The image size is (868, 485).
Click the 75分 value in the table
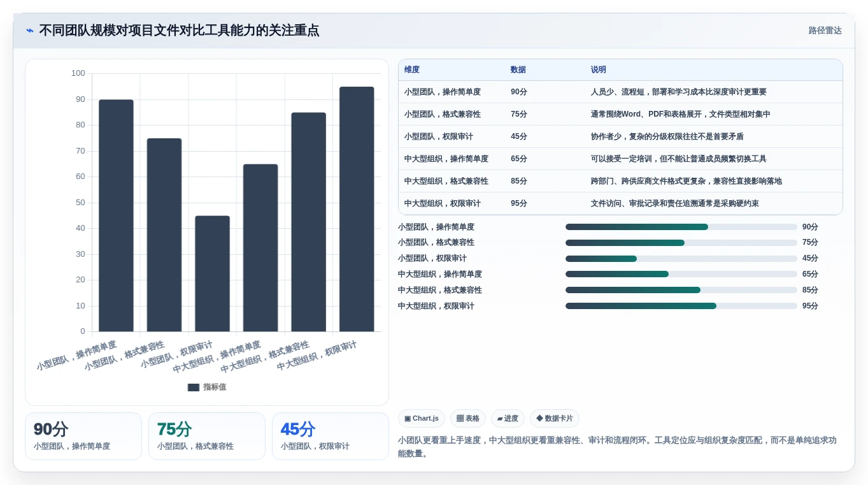coord(519,114)
